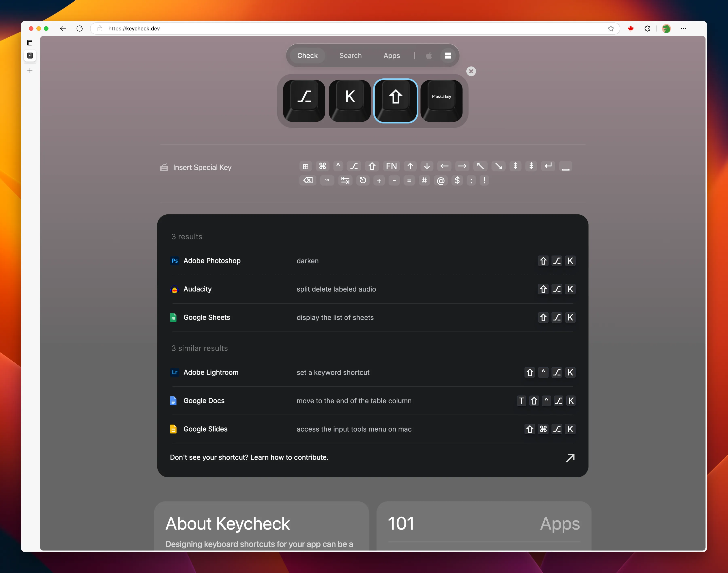Open a new tab with plus icon

click(30, 71)
